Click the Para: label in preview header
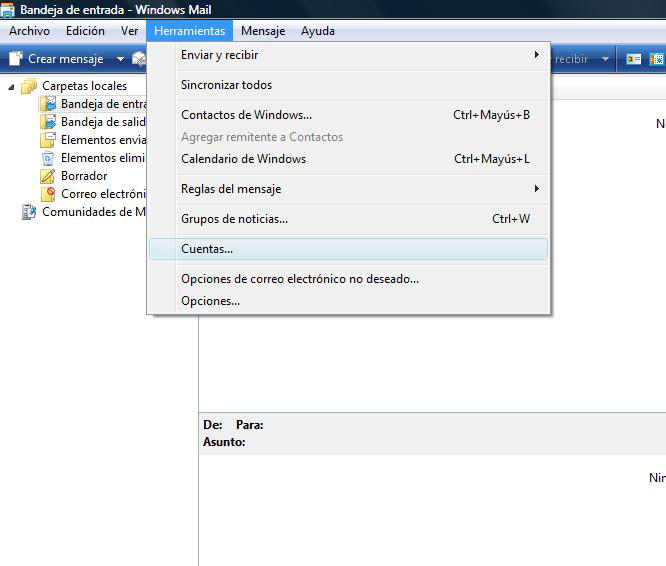 250,425
